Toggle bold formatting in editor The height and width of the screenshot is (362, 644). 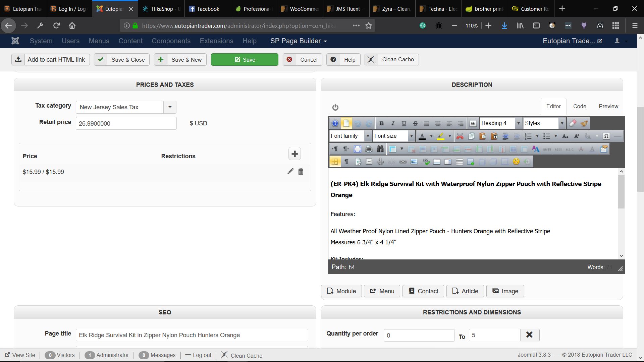click(x=381, y=123)
